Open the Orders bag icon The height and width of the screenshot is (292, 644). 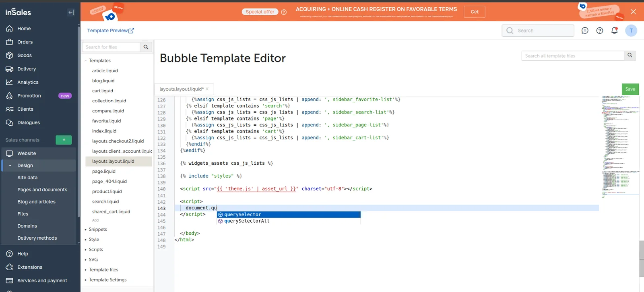pos(10,42)
